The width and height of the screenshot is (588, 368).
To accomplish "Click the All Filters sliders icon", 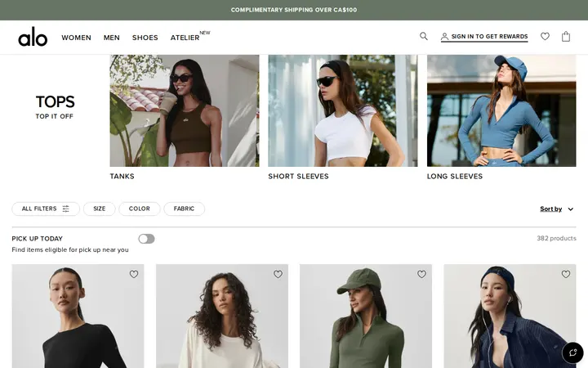I will point(65,209).
